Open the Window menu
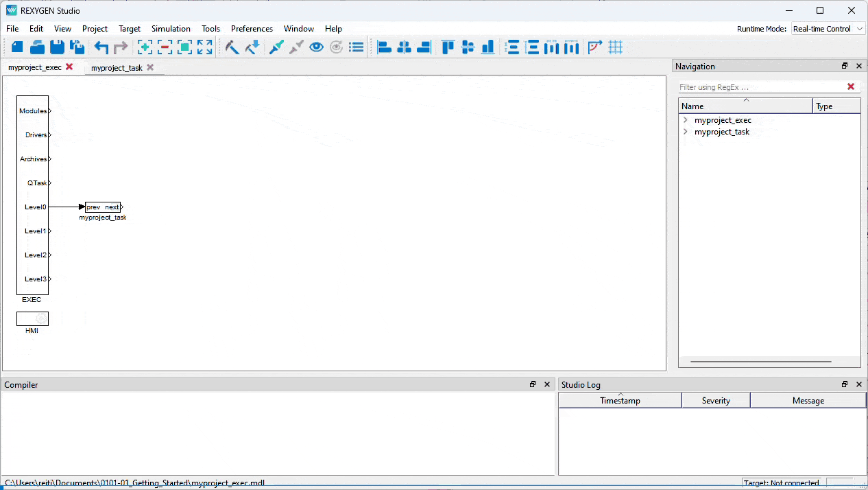 pos(299,29)
